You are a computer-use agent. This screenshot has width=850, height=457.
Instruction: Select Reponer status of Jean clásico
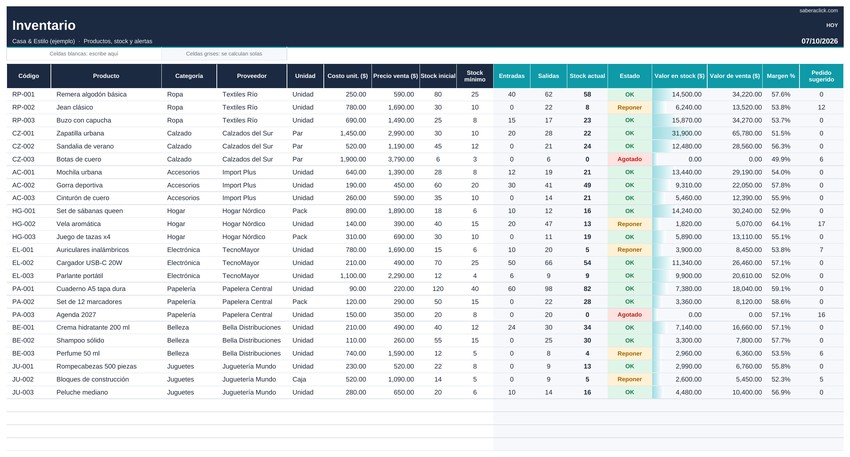(629, 107)
